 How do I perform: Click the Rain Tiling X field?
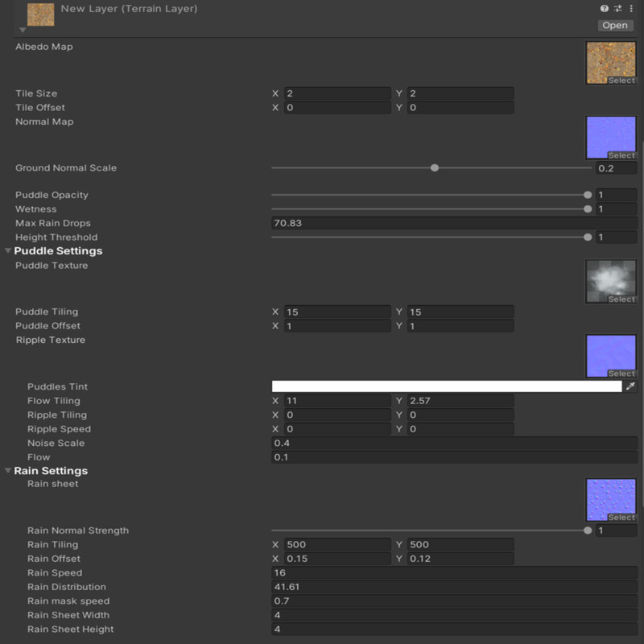click(x=337, y=545)
